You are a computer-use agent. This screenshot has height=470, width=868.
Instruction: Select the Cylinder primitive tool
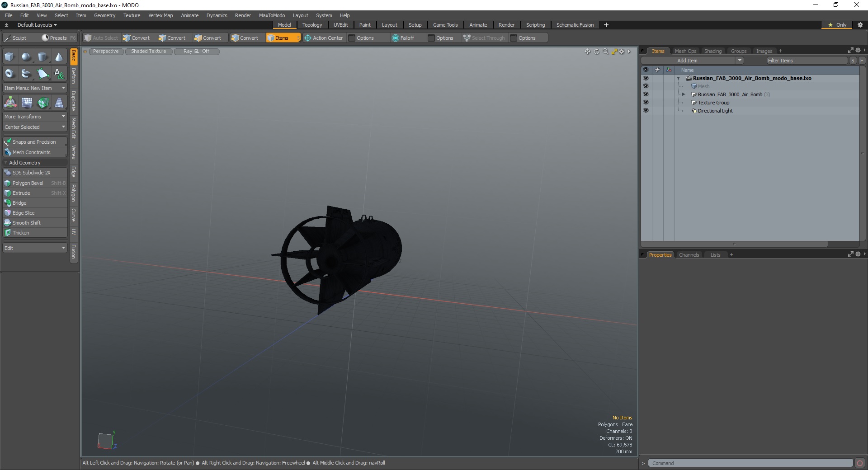[x=42, y=57]
